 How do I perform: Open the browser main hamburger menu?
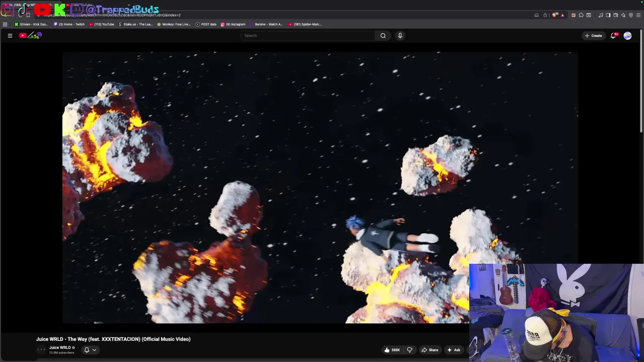click(638, 15)
